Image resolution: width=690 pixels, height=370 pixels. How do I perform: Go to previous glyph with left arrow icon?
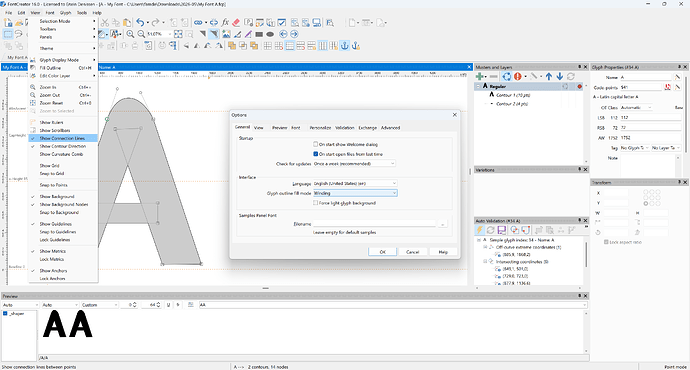coord(283,34)
